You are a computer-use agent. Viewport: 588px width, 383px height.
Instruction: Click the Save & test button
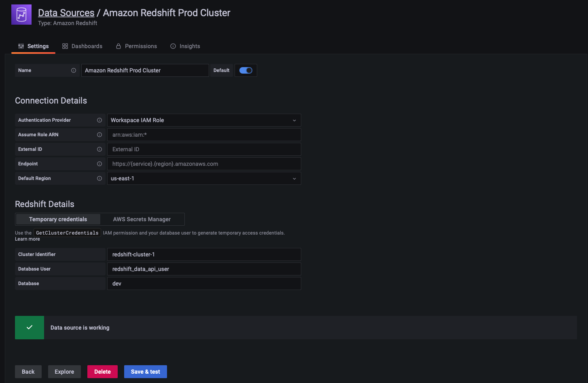[146, 372]
